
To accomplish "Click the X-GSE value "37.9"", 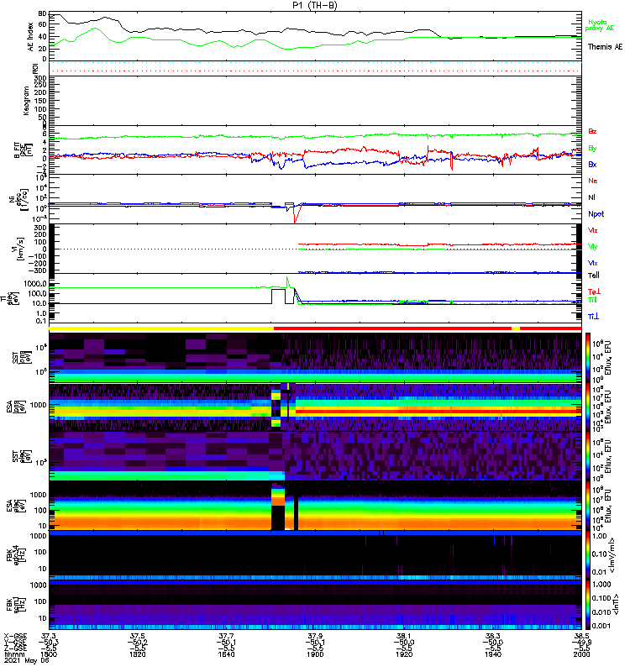I will pyautogui.click(x=315, y=636).
